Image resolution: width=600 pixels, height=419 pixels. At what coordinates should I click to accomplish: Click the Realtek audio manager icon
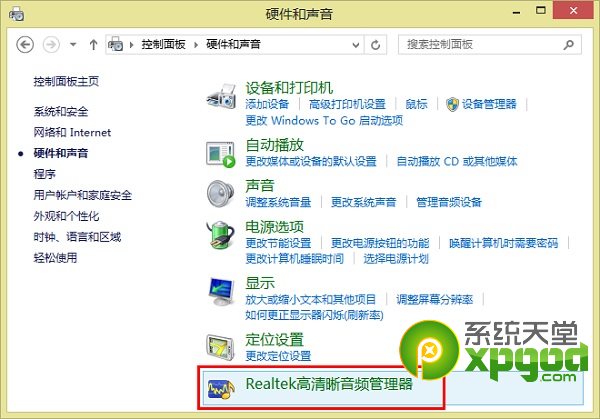[x=220, y=387]
